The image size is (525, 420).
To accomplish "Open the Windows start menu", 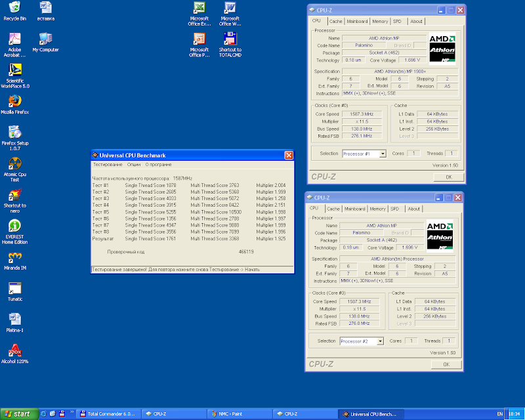I will 20,414.
